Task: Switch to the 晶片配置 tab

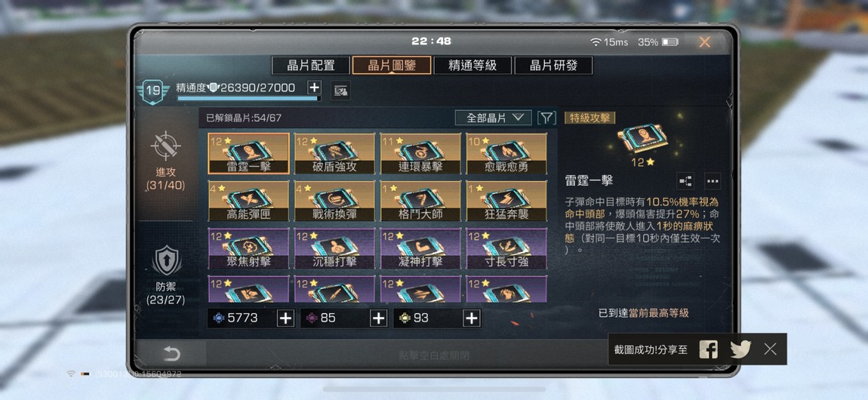Action: pyautogui.click(x=310, y=66)
